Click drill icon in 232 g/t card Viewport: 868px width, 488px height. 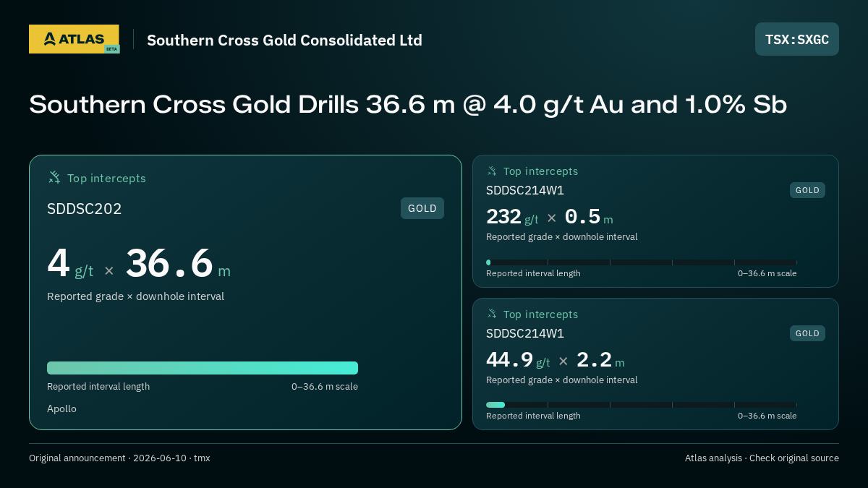492,171
